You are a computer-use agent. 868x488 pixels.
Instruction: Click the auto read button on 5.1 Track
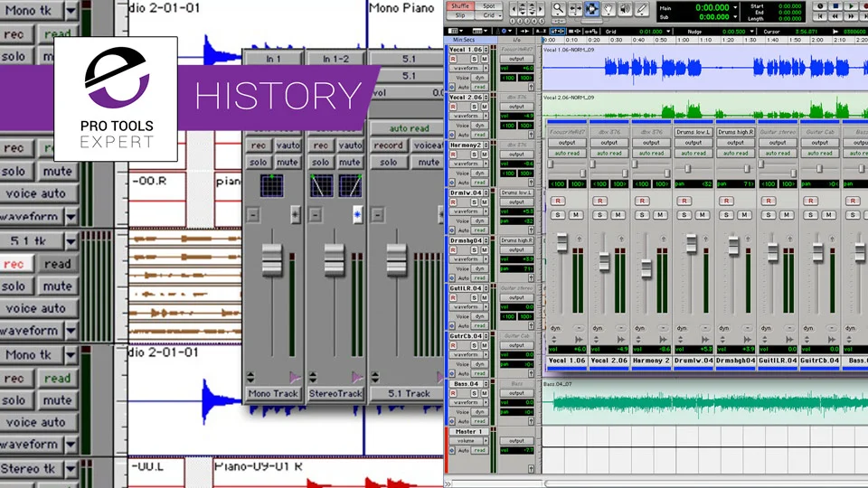409,128
